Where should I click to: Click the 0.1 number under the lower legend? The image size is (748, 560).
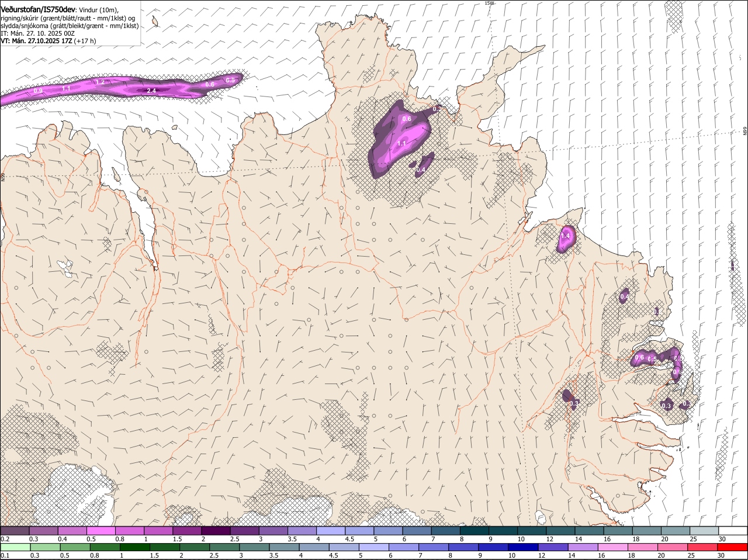coord(5,555)
